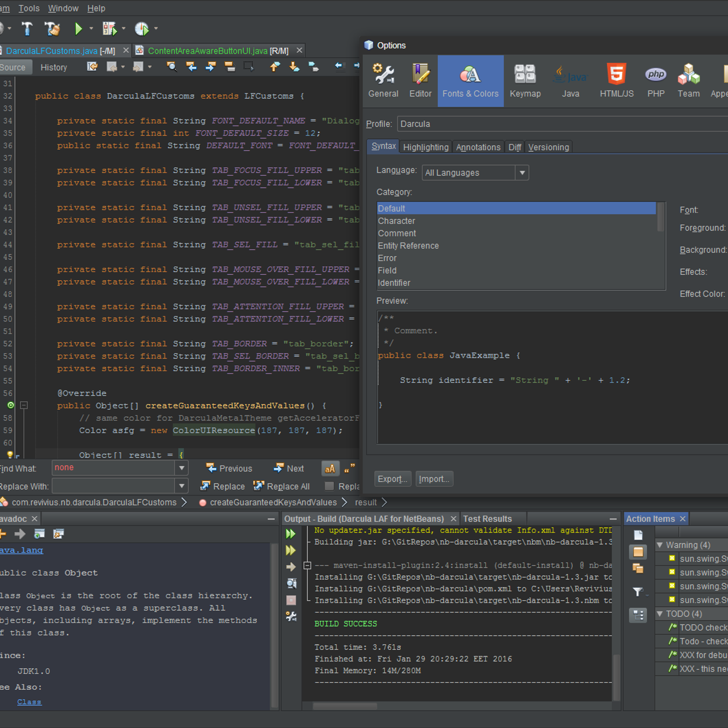Screen dimensions: 728x728
Task: Click Shift Line Left icon in editor toolbar
Action: tap(340, 67)
